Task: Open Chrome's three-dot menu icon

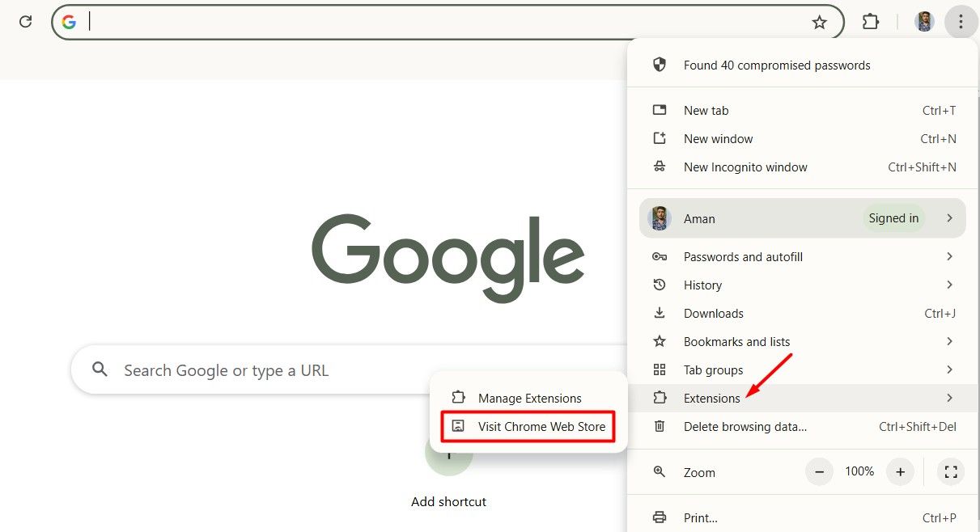Action: (x=961, y=22)
